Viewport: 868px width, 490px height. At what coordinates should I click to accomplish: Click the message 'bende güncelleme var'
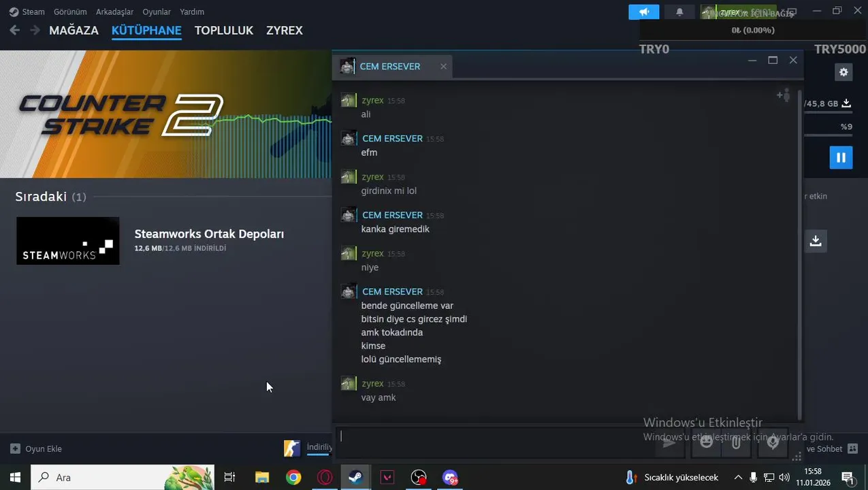[407, 306]
